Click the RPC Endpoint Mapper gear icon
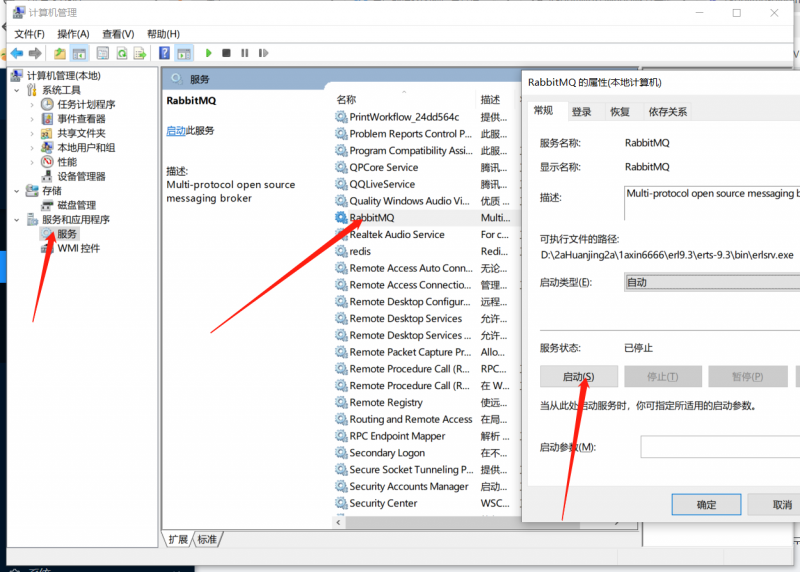 coord(341,436)
